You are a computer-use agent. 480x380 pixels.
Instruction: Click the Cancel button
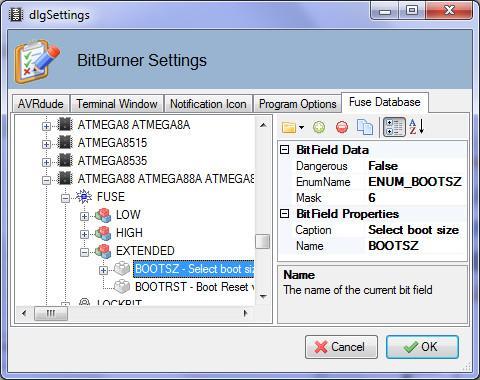pos(341,347)
